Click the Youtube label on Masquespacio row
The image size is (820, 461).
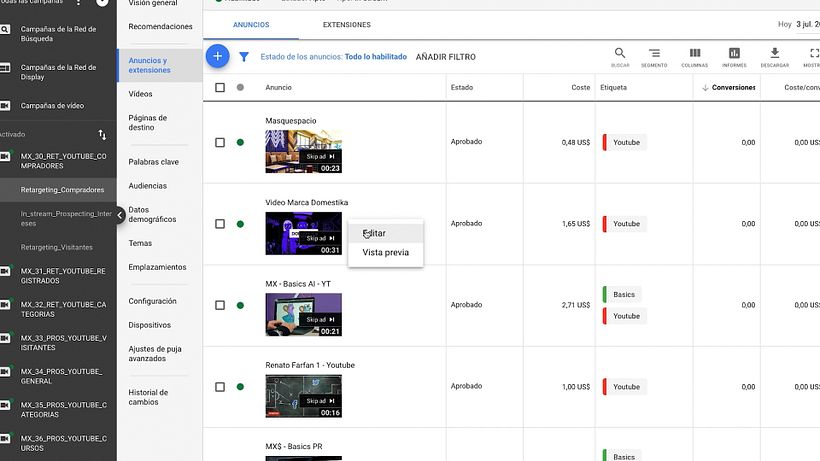click(x=624, y=142)
